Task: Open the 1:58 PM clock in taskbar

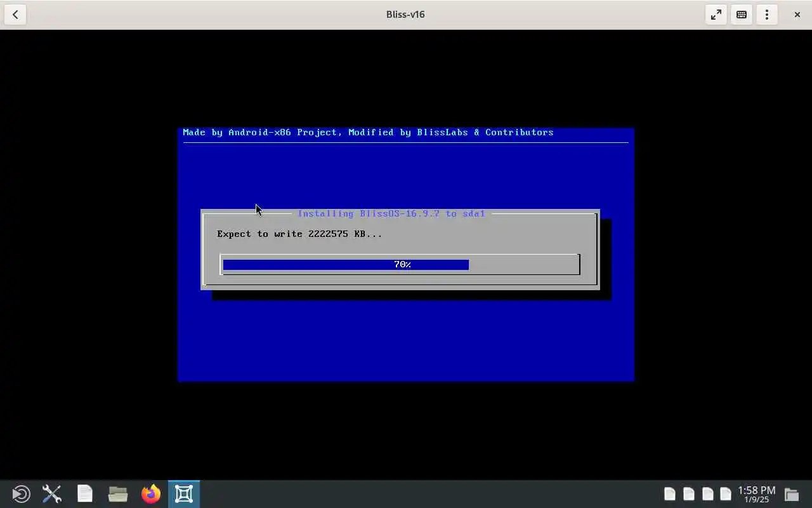Action: [x=756, y=494]
